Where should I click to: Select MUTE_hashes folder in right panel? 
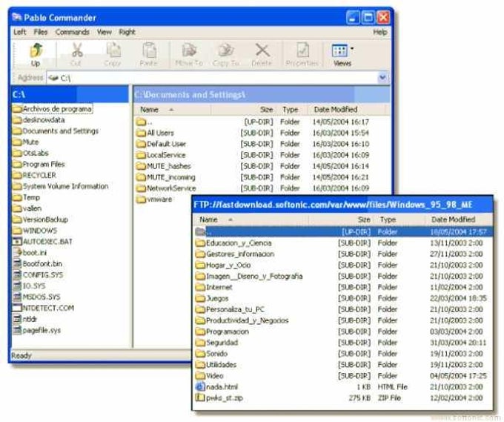click(x=163, y=166)
